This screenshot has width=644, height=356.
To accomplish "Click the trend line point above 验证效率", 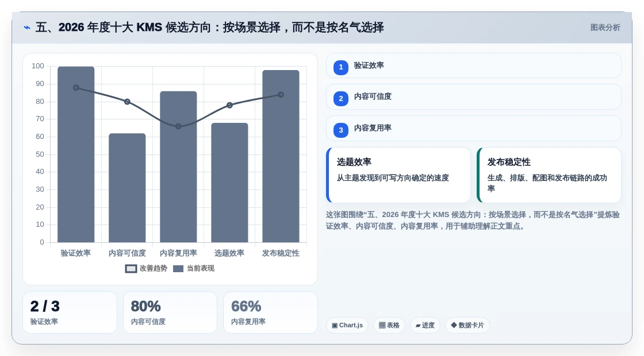I will tap(76, 88).
